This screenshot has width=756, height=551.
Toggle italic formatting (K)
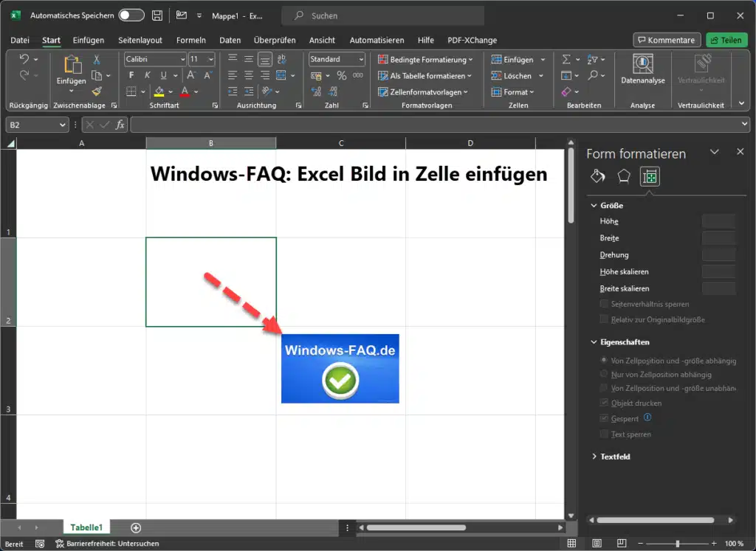147,75
